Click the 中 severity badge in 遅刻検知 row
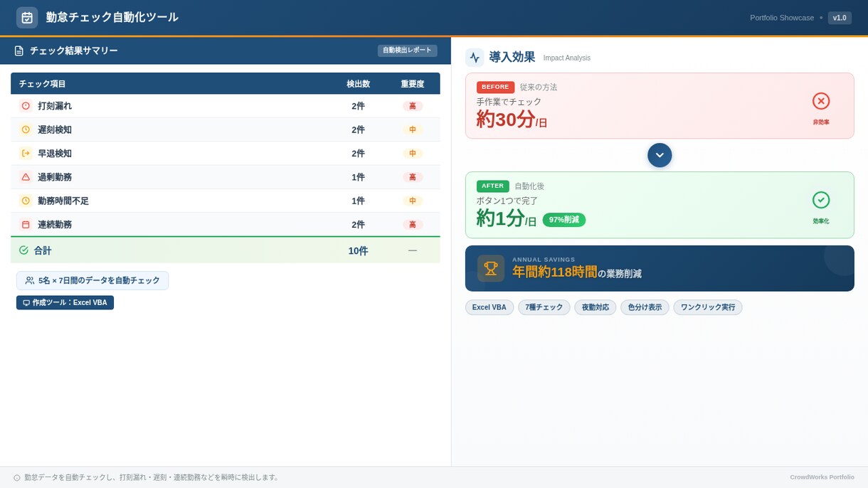This screenshot has width=868, height=488. pos(413,129)
